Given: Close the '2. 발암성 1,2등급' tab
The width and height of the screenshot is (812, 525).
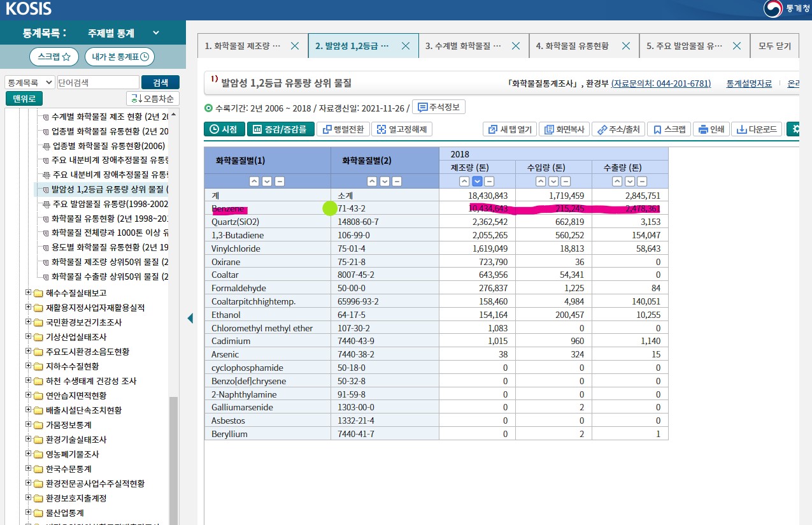Looking at the screenshot, I should tap(406, 46).
